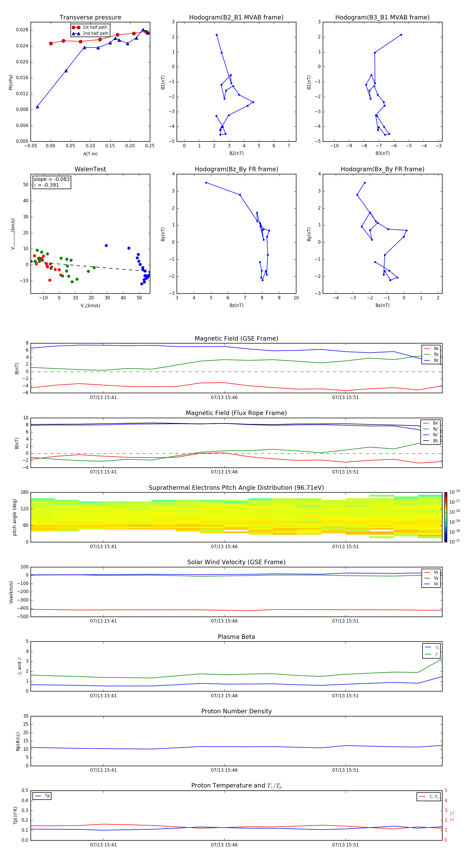This screenshot has height=868, width=473.
Task: Select the "Hodogram(B2_B1 MVAB frame)" title
Action: (x=236, y=18)
